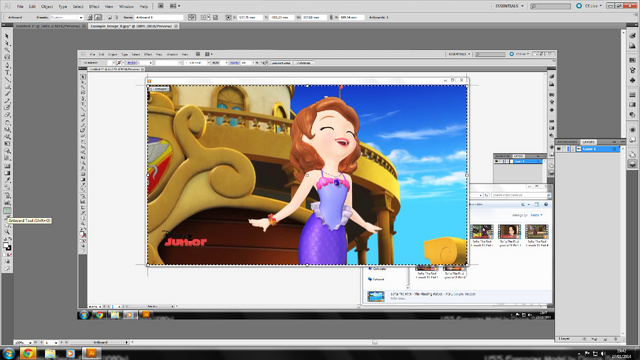Image resolution: width=640 pixels, height=360 pixels.
Task: Open the Artboard Options dialog button
Action: point(215,18)
